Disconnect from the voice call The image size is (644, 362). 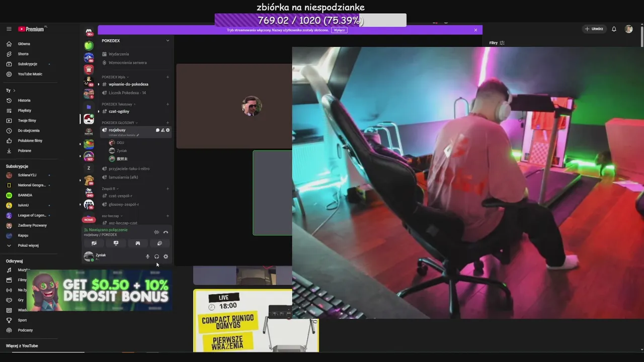point(166,232)
